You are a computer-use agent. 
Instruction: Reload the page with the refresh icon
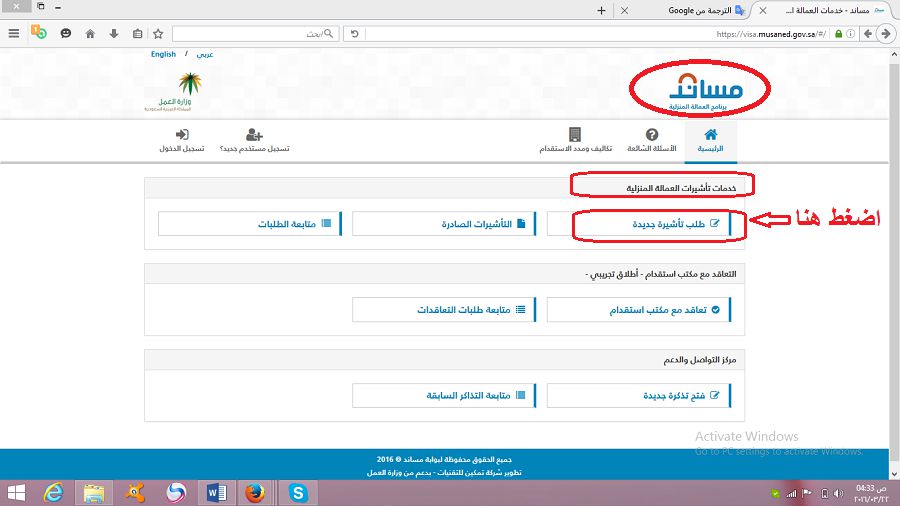pyautogui.click(x=355, y=34)
